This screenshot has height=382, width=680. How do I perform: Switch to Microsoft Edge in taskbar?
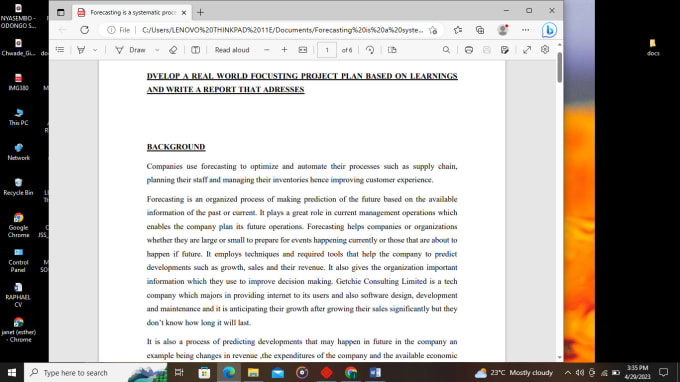[229, 372]
